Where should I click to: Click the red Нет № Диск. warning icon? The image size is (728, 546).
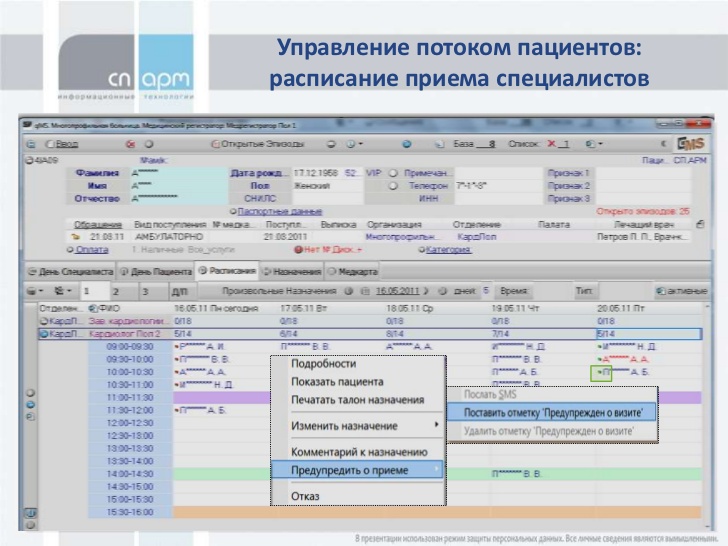[299, 250]
